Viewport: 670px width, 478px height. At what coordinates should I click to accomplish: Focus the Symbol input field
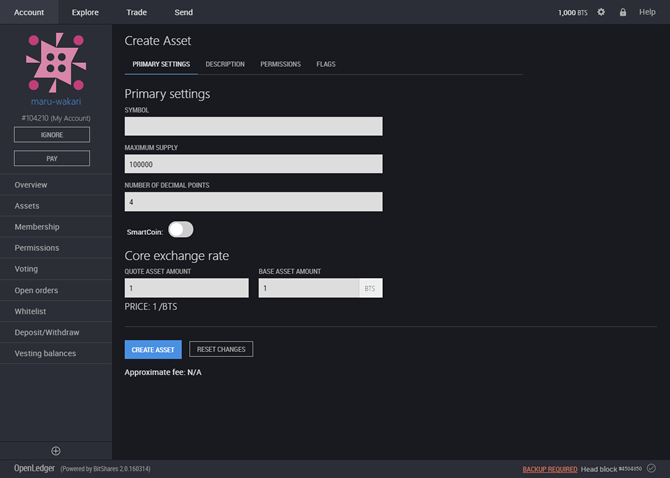pos(253,126)
